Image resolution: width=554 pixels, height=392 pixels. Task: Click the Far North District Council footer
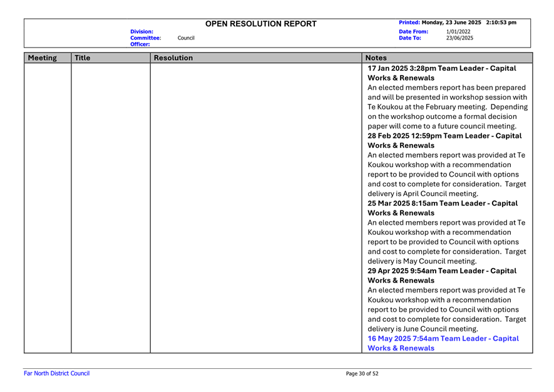tap(56, 373)
